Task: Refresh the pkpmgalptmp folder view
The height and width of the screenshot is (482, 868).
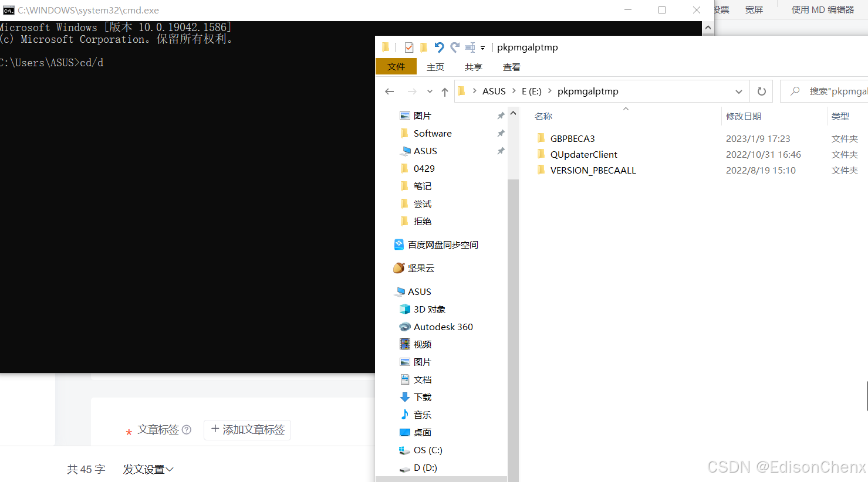Action: click(762, 91)
